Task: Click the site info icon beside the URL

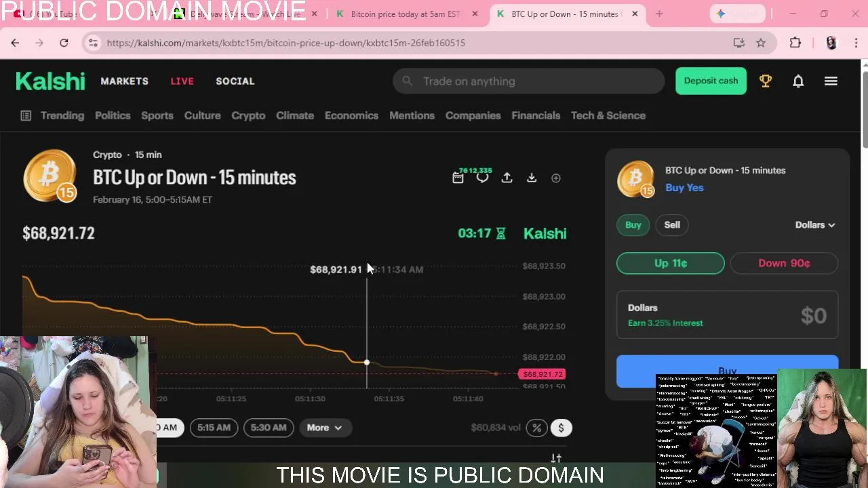Action: coord(93,43)
